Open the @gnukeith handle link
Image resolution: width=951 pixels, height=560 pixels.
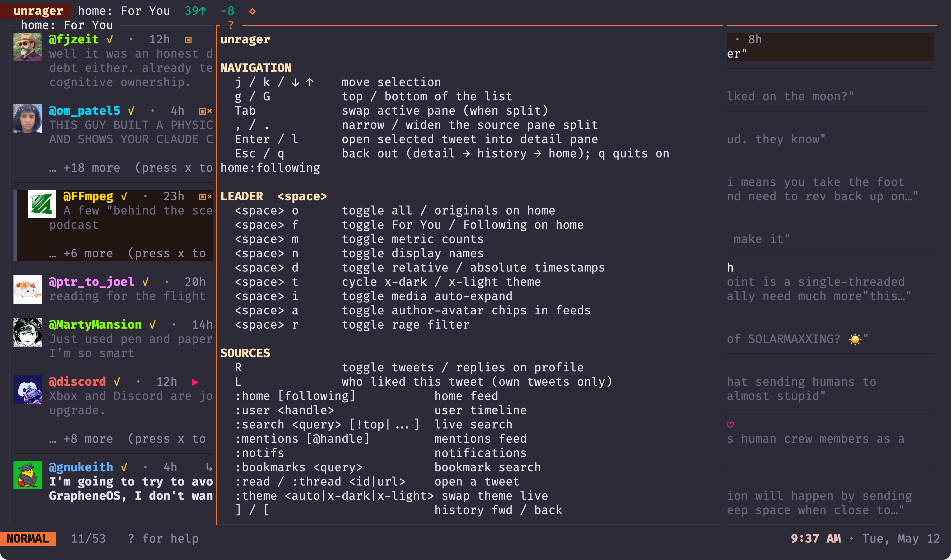click(81, 468)
